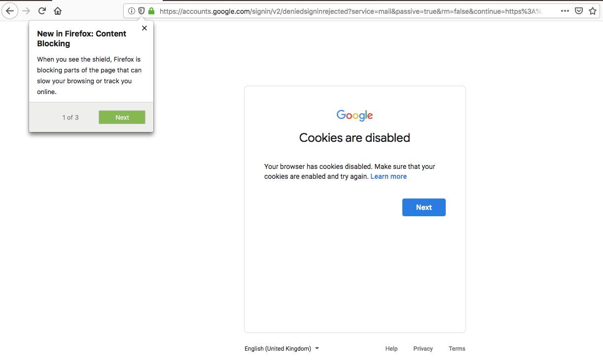Viewport: 603px width, 364px height.
Task: Click the content blocking shield icon
Action: 142,11
